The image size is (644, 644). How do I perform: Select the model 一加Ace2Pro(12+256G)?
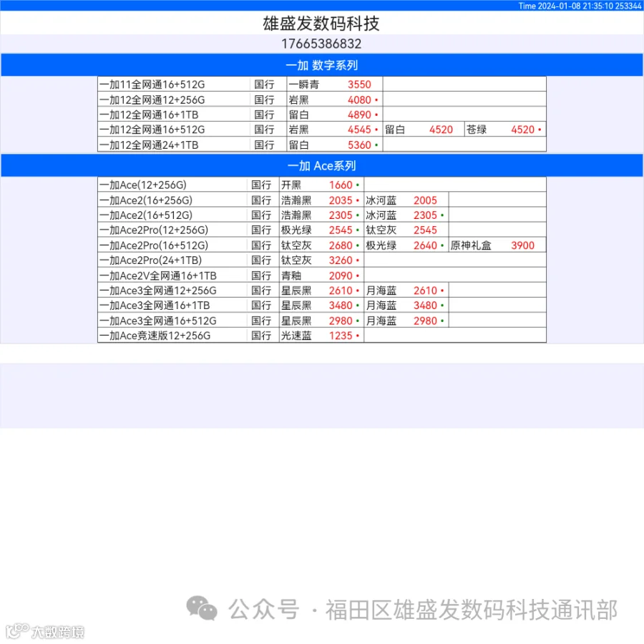[154, 230]
